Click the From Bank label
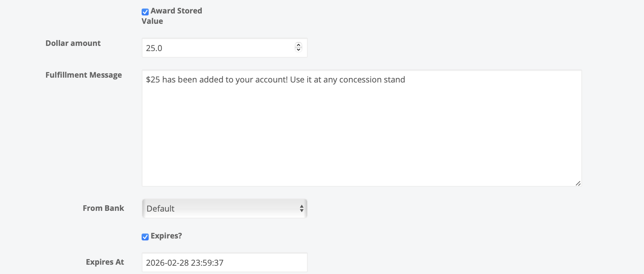The width and height of the screenshot is (644, 274). pos(103,208)
